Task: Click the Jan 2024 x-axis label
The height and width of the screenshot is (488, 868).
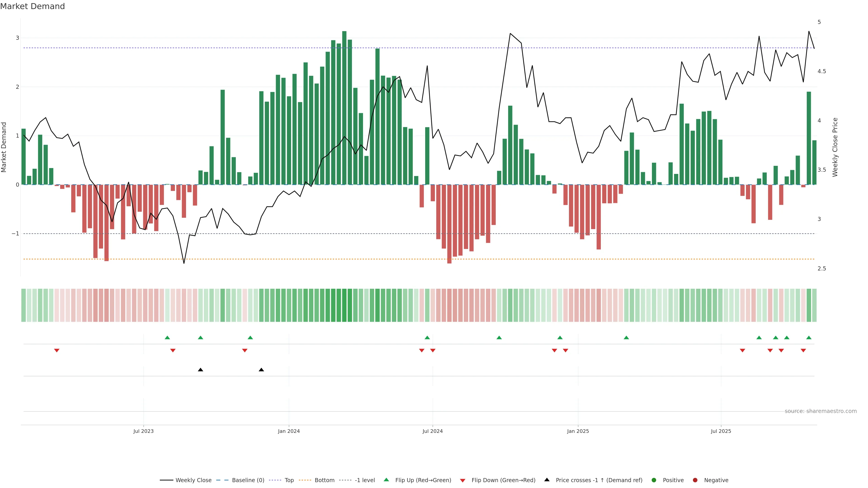Action: click(x=289, y=431)
